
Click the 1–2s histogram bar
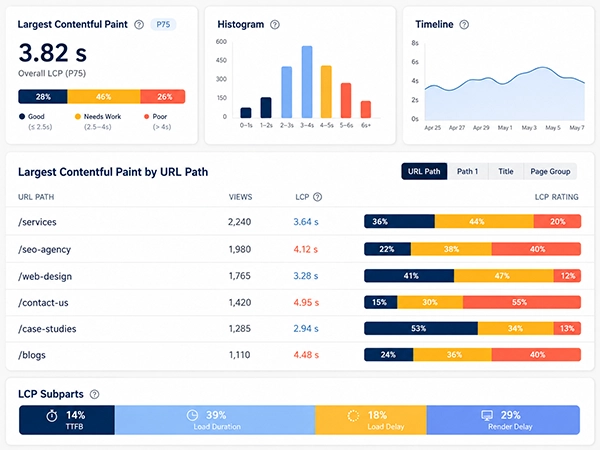(266, 108)
